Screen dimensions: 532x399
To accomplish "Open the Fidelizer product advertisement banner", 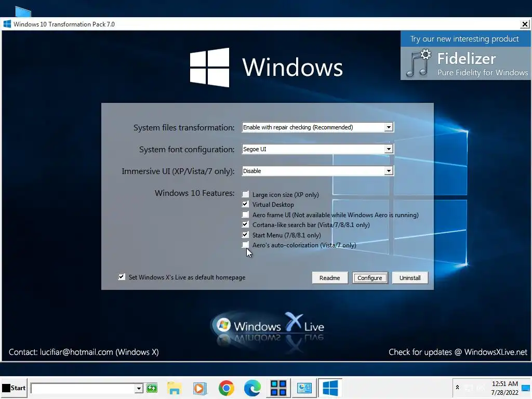I will click(x=465, y=56).
